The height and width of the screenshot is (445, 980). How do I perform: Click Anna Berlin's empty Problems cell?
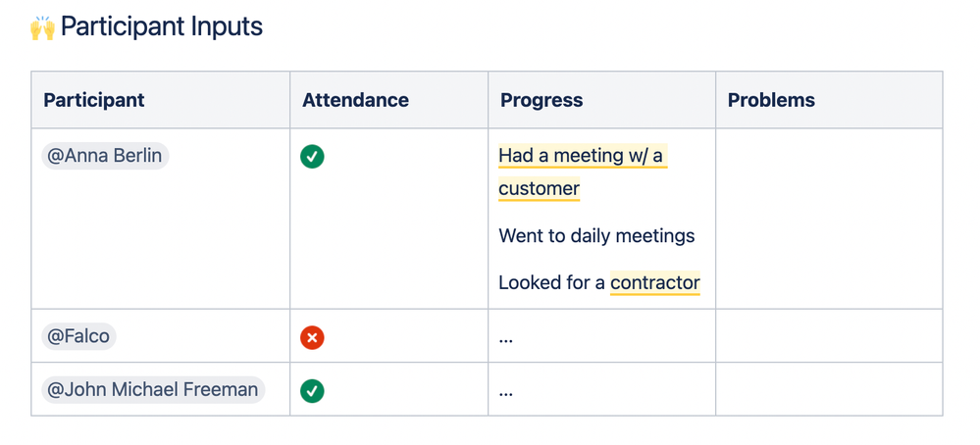pos(829,219)
